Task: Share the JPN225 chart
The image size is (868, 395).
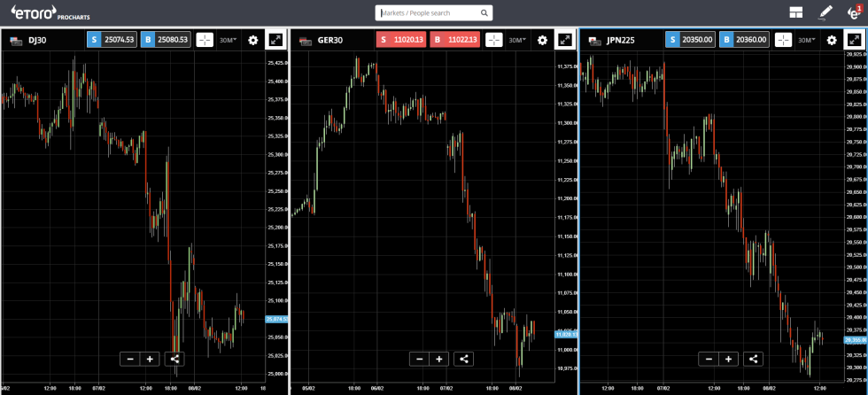Action: click(x=753, y=359)
